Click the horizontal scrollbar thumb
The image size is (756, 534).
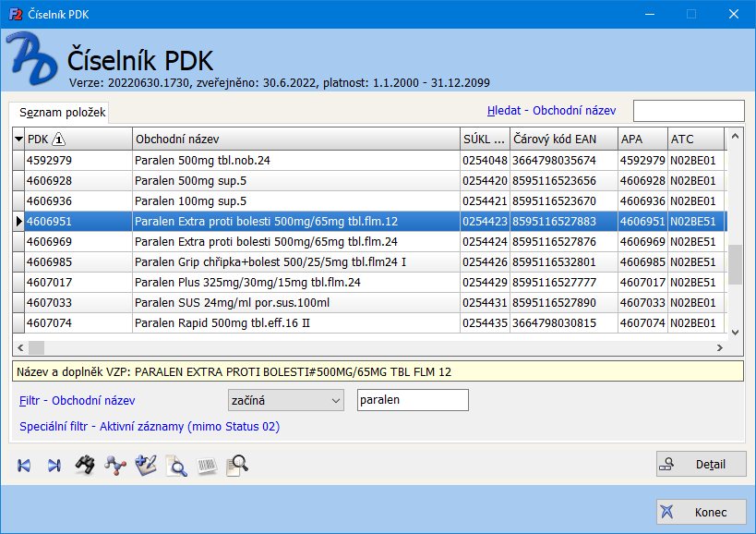[x=37, y=347]
